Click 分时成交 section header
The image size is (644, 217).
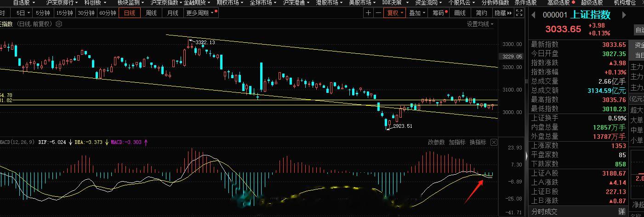click(x=544, y=211)
